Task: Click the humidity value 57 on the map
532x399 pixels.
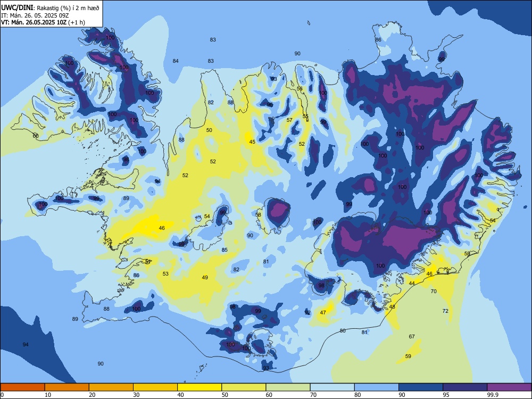Action: [x=289, y=120]
